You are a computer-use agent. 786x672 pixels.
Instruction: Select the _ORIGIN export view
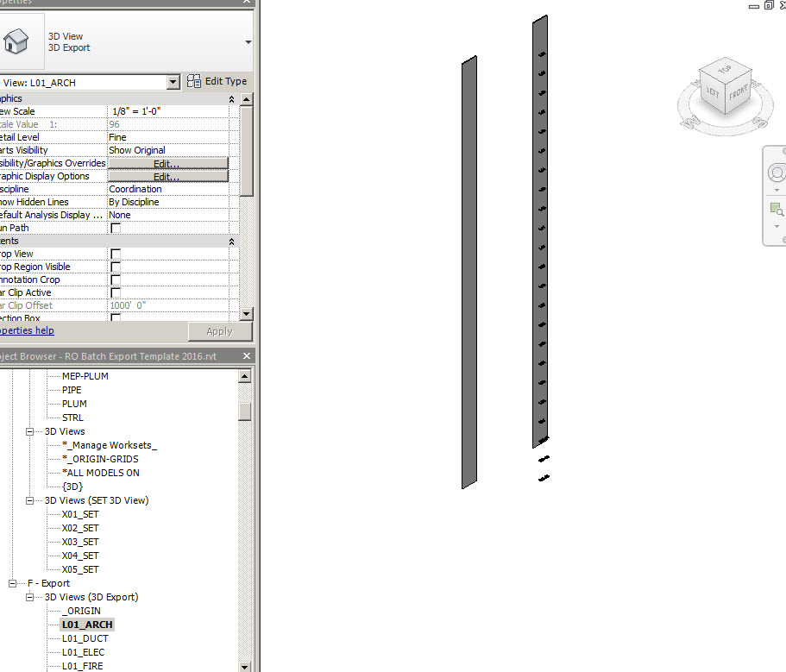point(81,612)
